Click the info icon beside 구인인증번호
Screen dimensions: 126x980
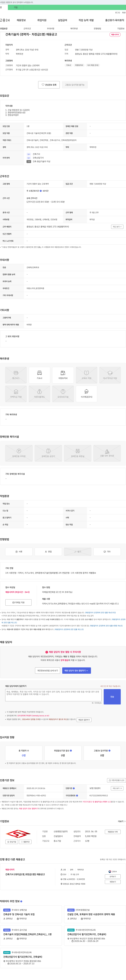click(x=77, y=795)
